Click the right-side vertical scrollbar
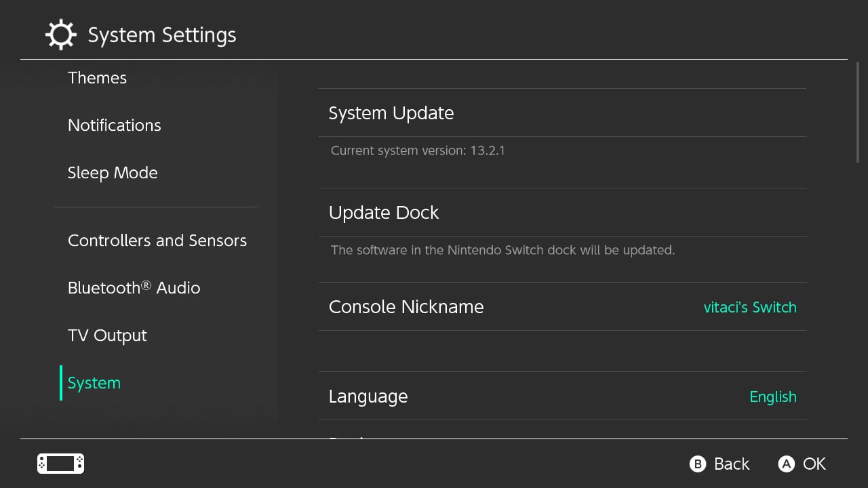 tap(858, 112)
